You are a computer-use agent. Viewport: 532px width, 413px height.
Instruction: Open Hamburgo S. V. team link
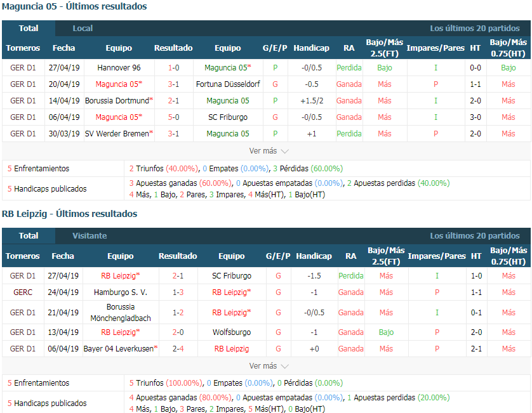click(x=121, y=292)
